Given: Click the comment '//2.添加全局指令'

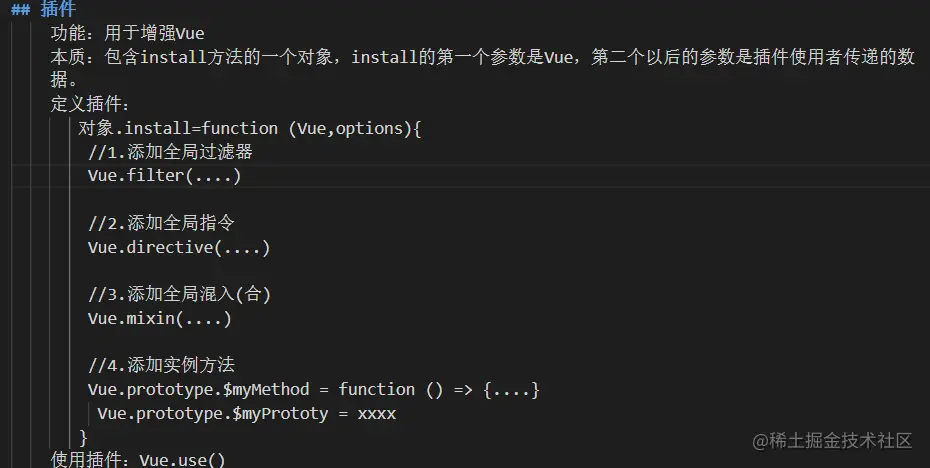Looking at the screenshot, I should [x=161, y=223].
